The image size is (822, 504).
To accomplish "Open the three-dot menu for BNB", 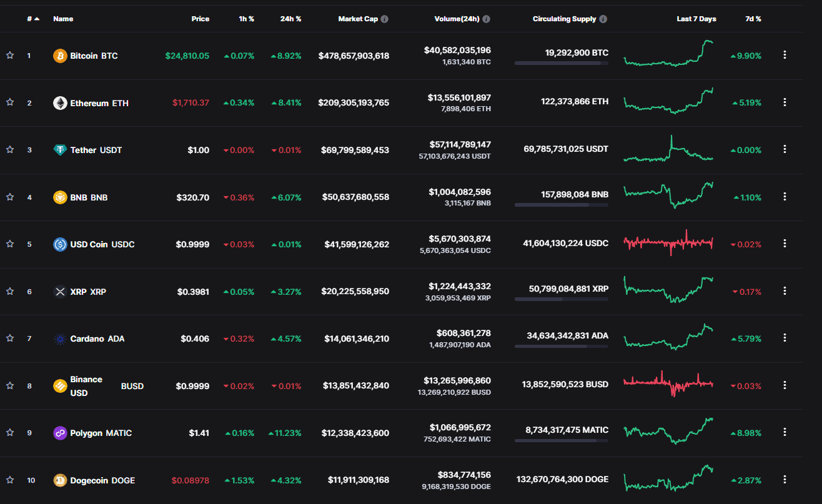I will [x=785, y=197].
